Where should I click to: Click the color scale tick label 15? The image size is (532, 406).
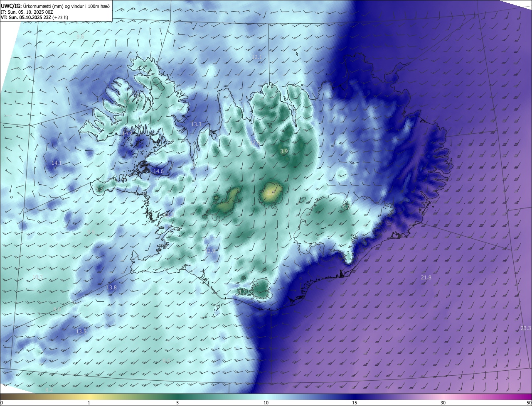coord(355,403)
